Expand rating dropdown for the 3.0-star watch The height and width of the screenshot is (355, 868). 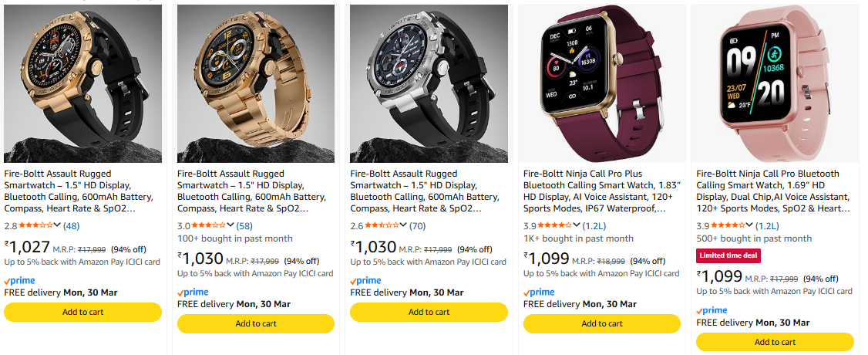(x=230, y=225)
